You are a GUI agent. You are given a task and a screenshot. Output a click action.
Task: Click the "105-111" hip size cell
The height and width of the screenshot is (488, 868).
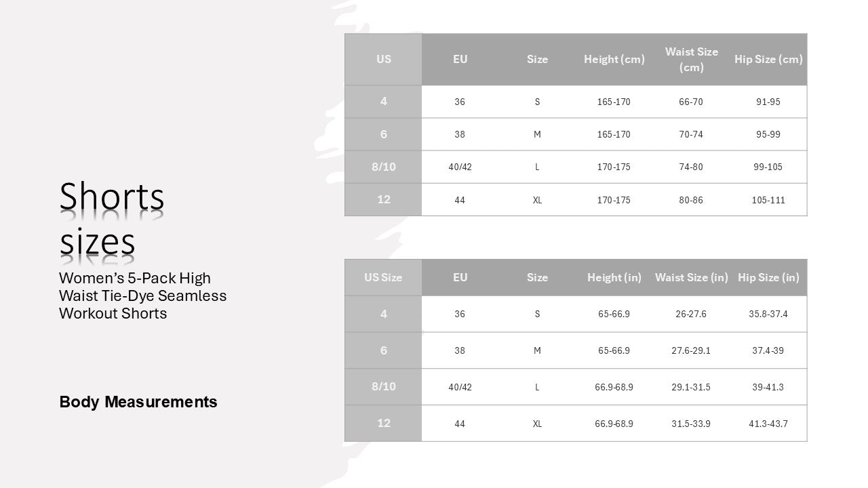pyautogui.click(x=768, y=200)
